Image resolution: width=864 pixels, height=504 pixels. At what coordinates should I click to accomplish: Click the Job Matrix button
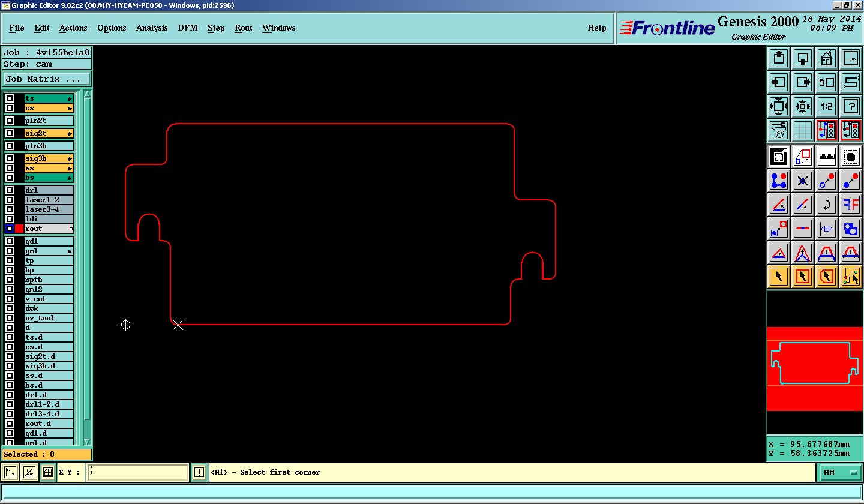tap(47, 79)
